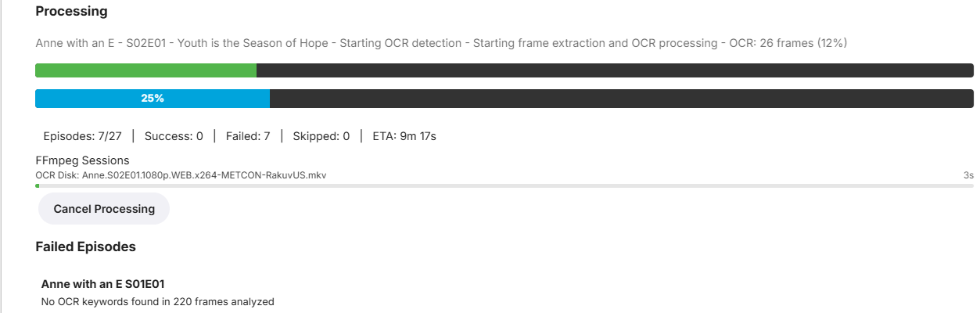Image resolution: width=980 pixels, height=313 pixels.
Task: Click the Skipped: 0 counter
Action: pos(321,136)
